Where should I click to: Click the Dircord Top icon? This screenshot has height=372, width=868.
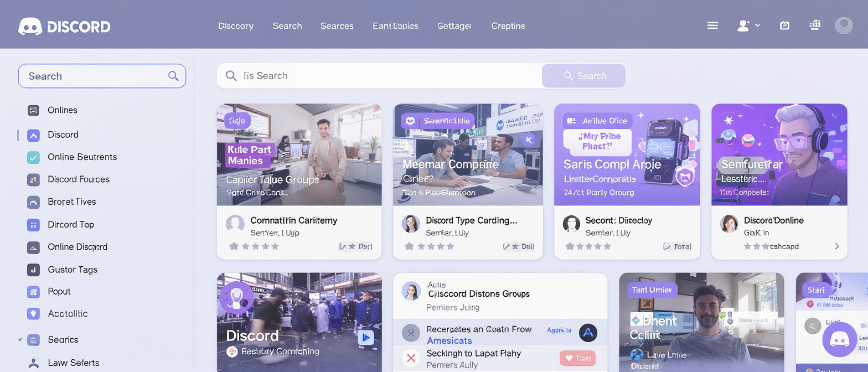point(33,225)
